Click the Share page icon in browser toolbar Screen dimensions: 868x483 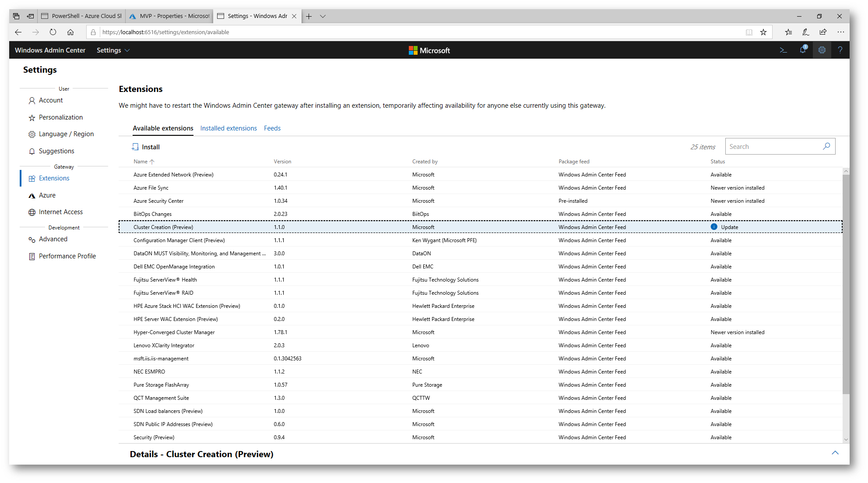(823, 32)
